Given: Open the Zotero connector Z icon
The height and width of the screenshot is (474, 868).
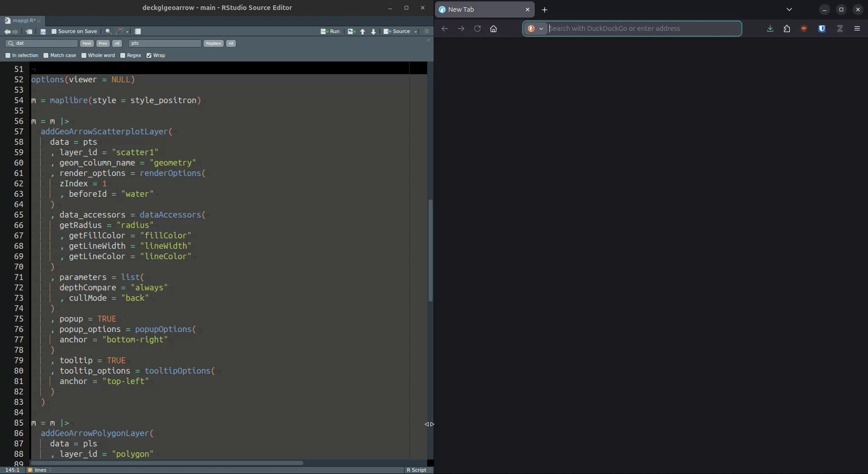Looking at the screenshot, I should click(840, 28).
